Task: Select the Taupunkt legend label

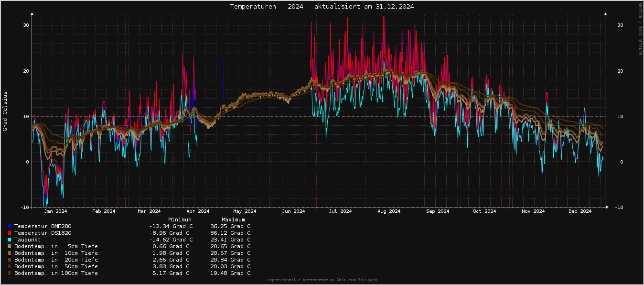Action: coord(27,240)
